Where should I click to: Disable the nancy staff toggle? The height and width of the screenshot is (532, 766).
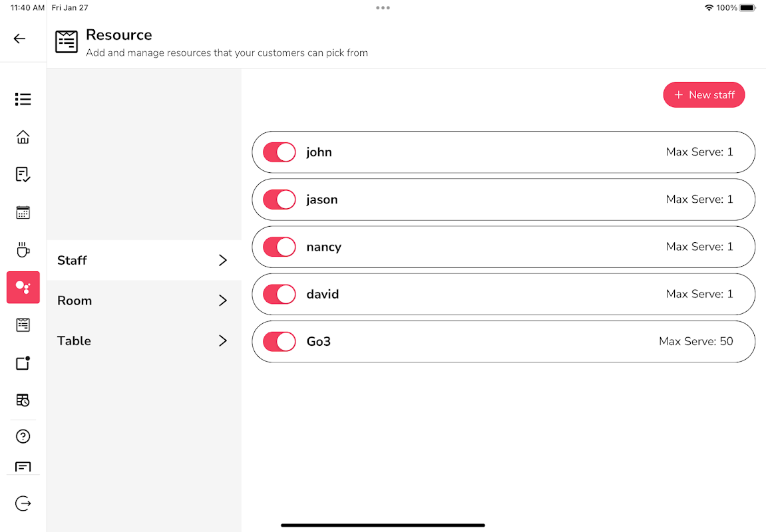point(280,247)
